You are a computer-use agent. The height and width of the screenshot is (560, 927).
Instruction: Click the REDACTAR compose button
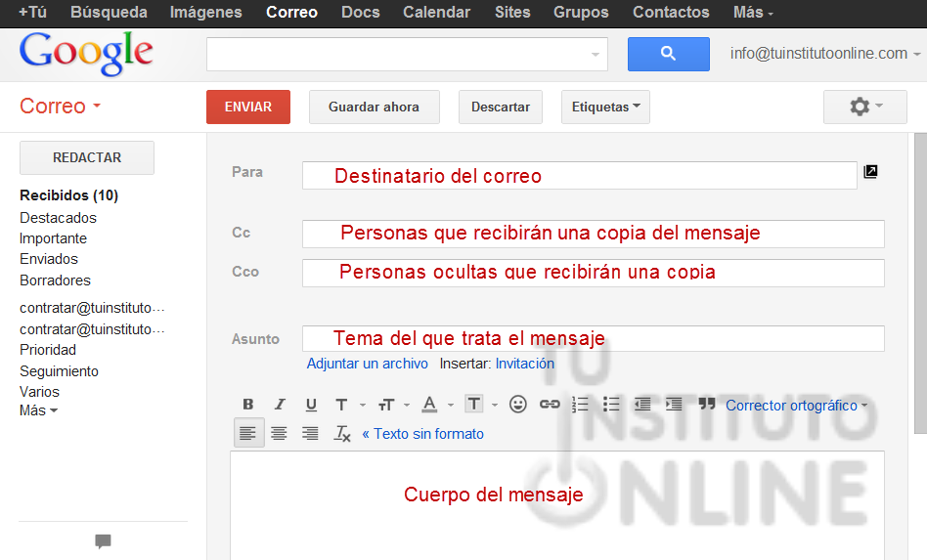pyautogui.click(x=87, y=157)
